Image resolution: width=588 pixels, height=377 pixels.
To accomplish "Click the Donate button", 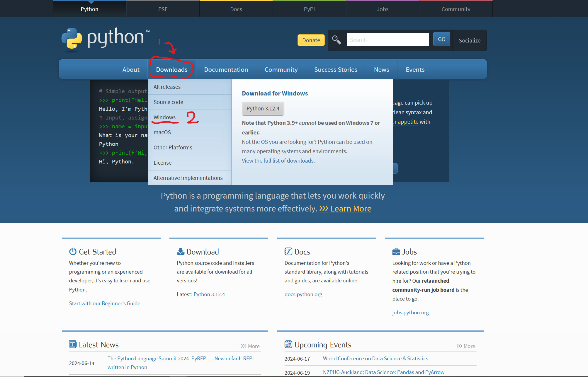I will pyautogui.click(x=311, y=40).
